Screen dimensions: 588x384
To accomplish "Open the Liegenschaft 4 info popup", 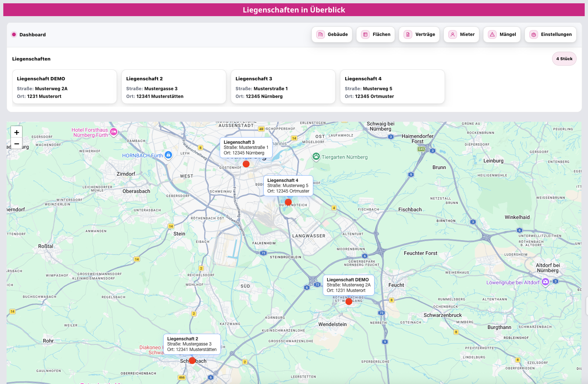I will pyautogui.click(x=288, y=186).
